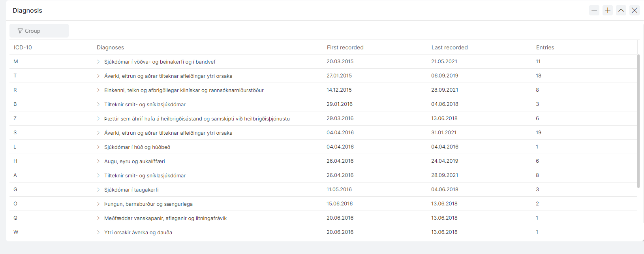The width and height of the screenshot is (644, 254).
Task: Click the Group filter button
Action: (x=39, y=31)
